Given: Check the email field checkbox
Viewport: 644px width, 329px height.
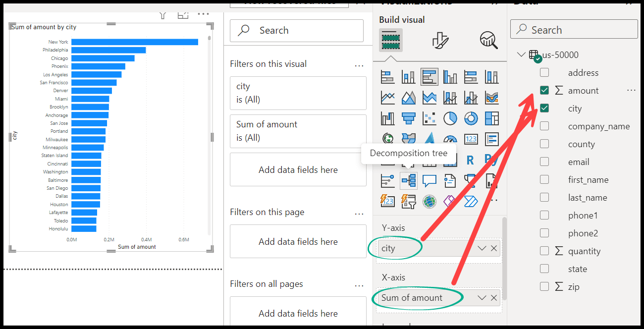Looking at the screenshot, I should pos(544,162).
